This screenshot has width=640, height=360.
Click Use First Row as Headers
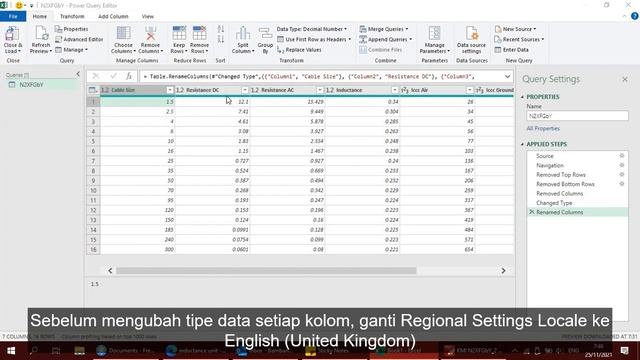314,39
